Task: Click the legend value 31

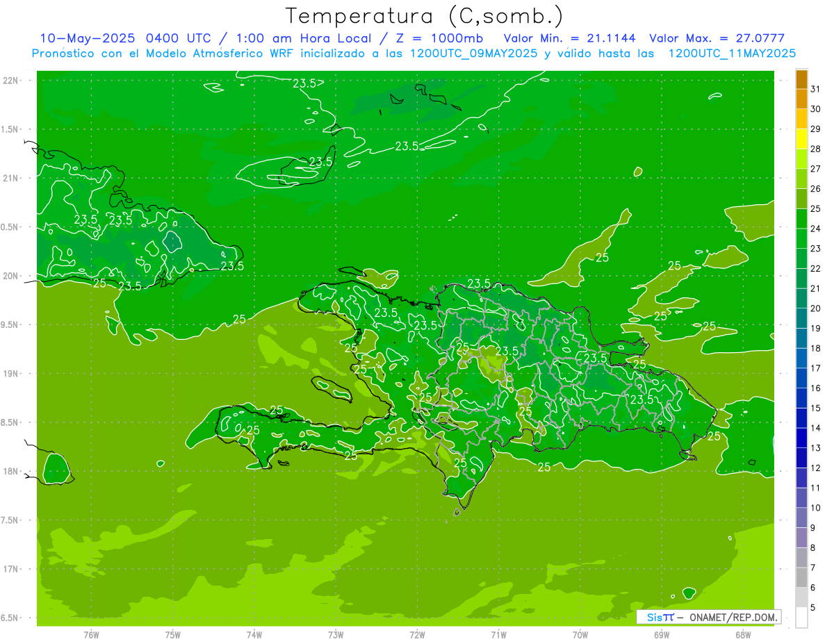Action: pos(816,88)
